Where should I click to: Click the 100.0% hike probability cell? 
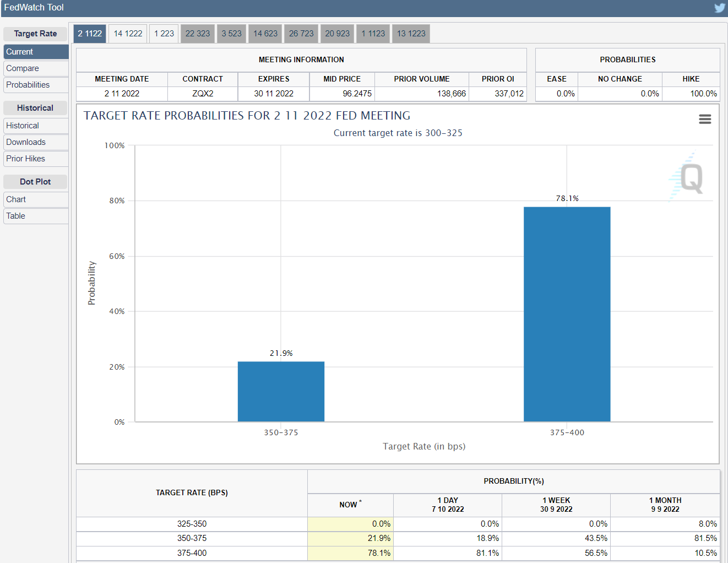(x=691, y=94)
